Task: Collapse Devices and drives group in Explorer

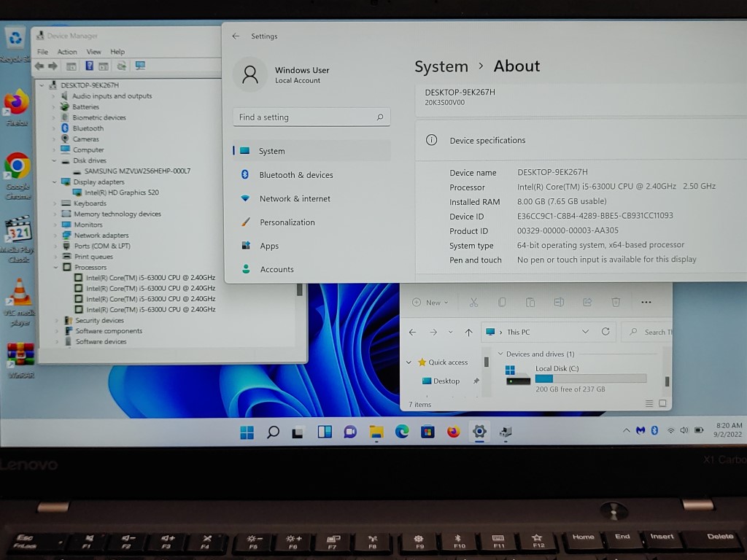Action: [x=500, y=354]
